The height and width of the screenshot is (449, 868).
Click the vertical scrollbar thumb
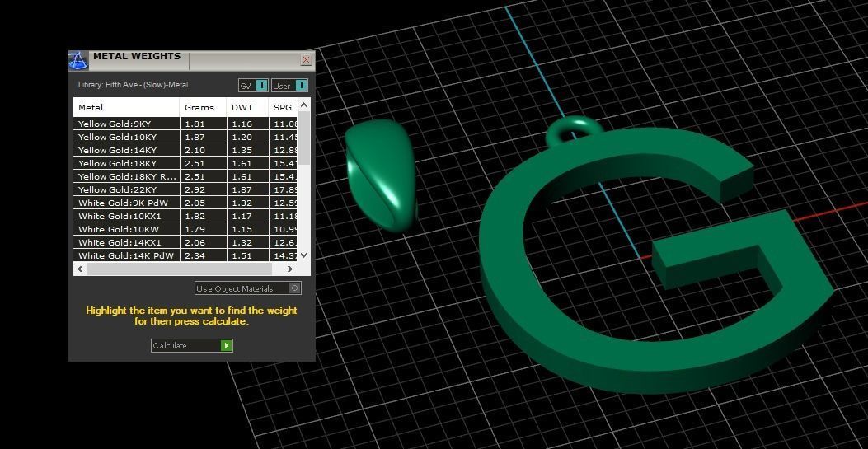point(303,138)
